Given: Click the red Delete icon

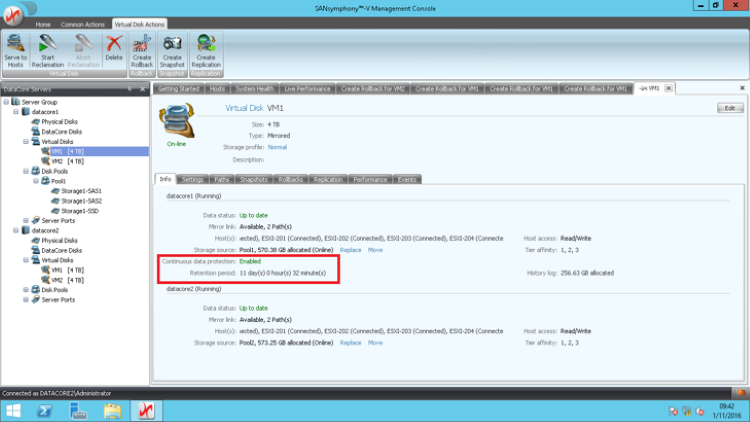Looking at the screenshot, I should [114, 50].
